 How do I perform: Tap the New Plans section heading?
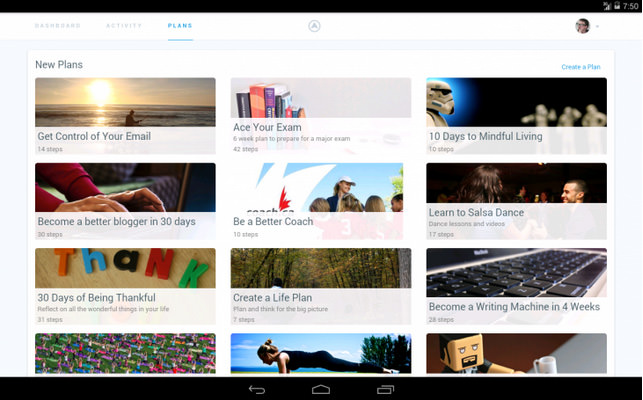59,65
